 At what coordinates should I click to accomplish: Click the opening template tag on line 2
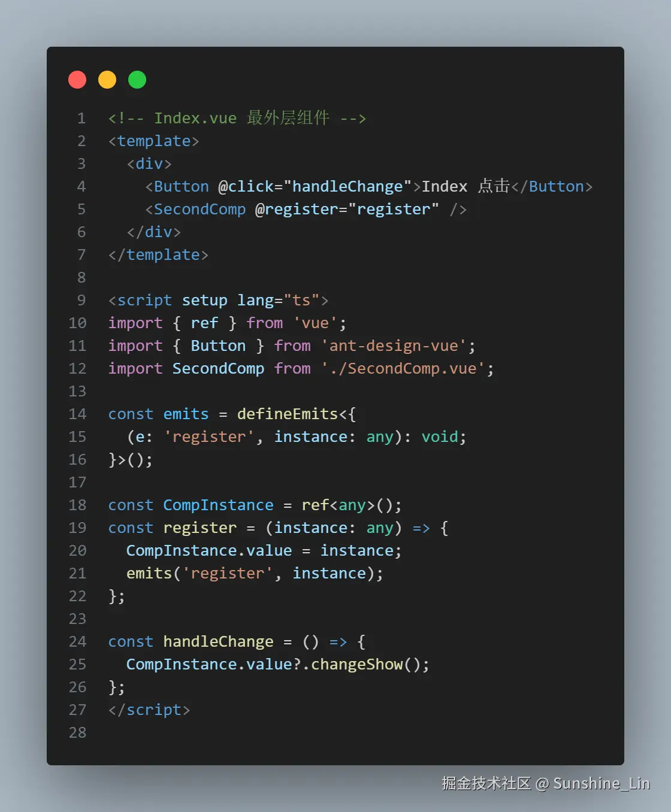(x=154, y=141)
